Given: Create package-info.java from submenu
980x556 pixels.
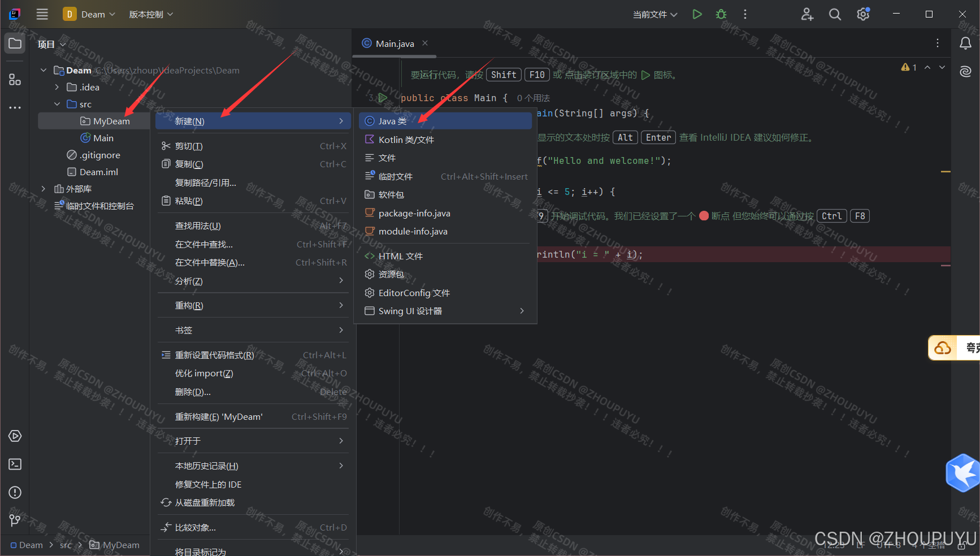Looking at the screenshot, I should 445,213.
